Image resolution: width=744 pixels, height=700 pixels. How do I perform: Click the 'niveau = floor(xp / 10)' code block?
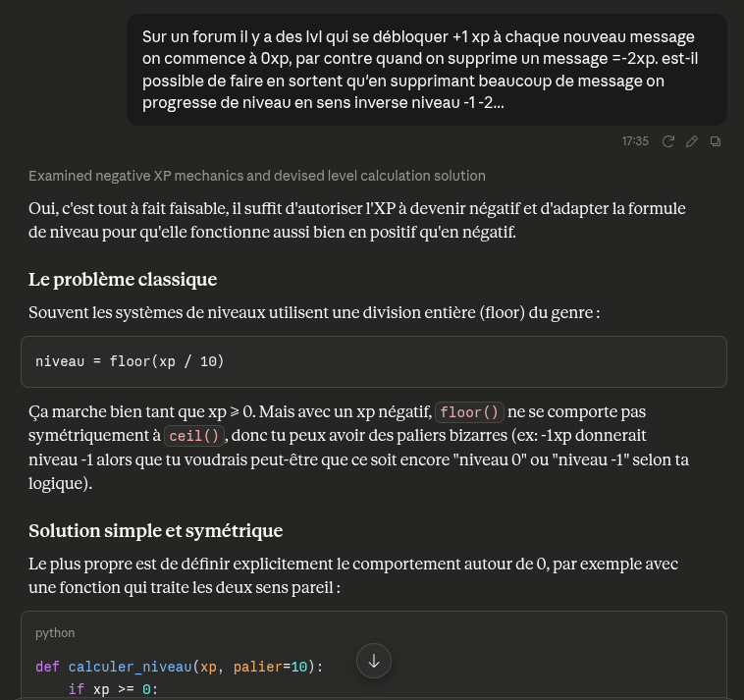[374, 361]
